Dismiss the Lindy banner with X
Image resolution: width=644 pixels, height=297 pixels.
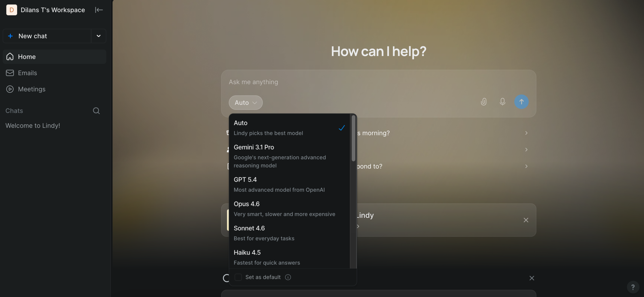pyautogui.click(x=526, y=220)
